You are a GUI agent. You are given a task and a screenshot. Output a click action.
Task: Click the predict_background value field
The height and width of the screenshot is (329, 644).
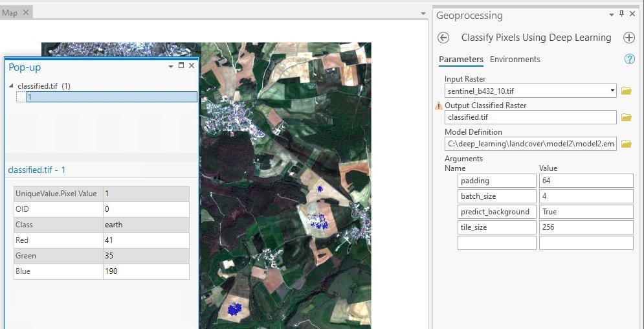tap(585, 212)
